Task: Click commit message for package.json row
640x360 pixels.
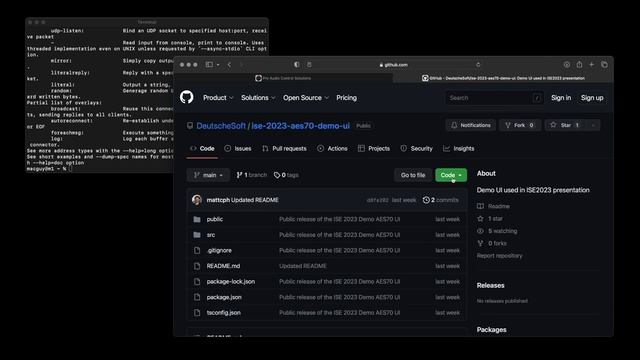Action: [x=340, y=297]
